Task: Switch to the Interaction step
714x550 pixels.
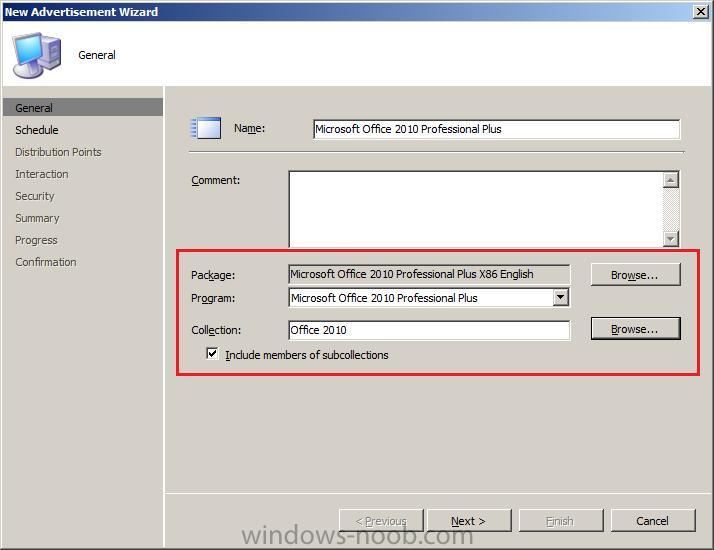Action: point(41,174)
